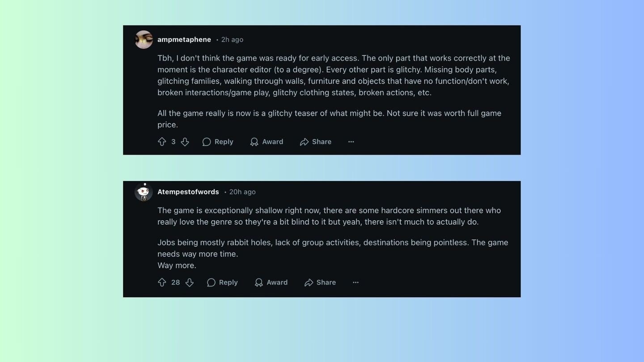Open ampmetaphene's profile from the username

184,39
